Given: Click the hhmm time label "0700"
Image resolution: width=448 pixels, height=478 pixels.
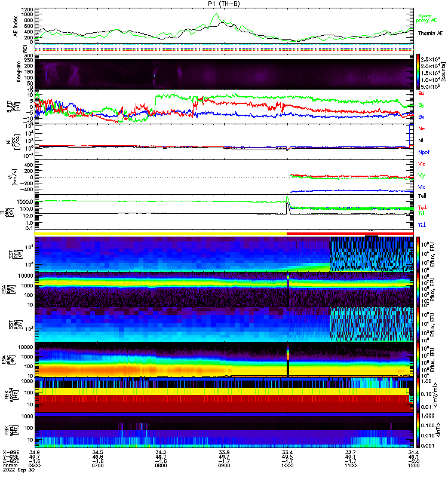Looking at the screenshot, I should [97, 465].
